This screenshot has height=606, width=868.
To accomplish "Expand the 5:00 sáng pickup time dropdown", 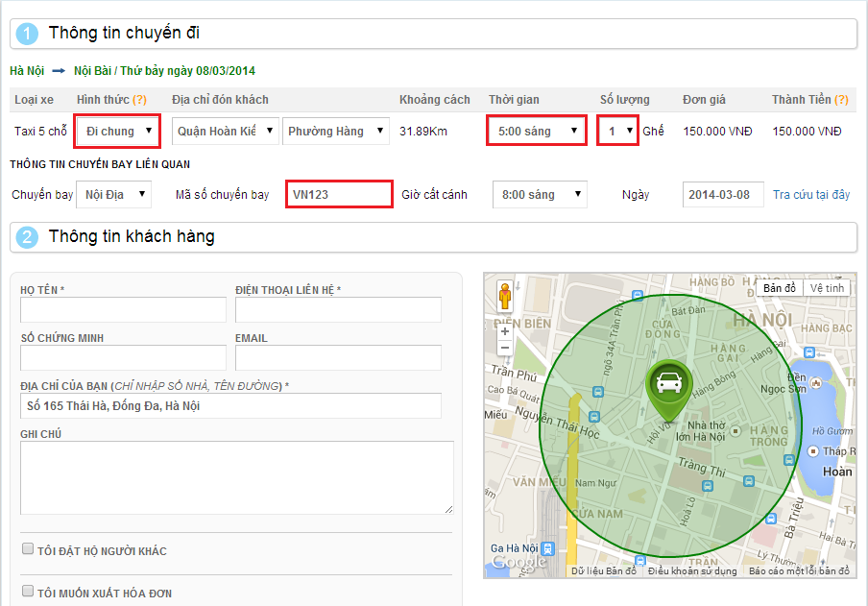I will (x=536, y=131).
